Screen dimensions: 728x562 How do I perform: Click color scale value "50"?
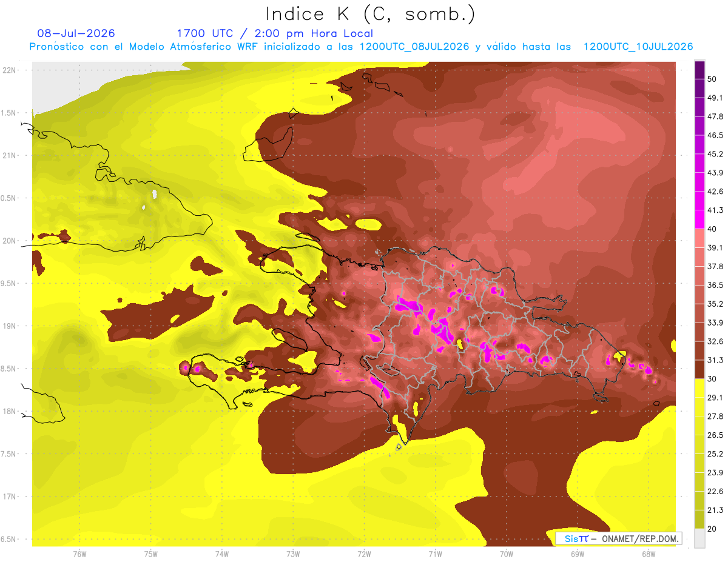[712, 79]
